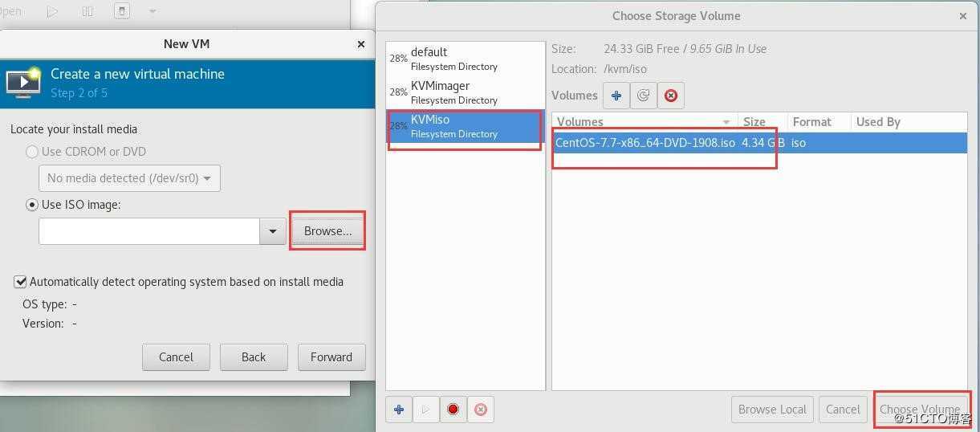Viewport: 980px width, 432px height.
Task: Click the Browse... button
Action: point(327,231)
